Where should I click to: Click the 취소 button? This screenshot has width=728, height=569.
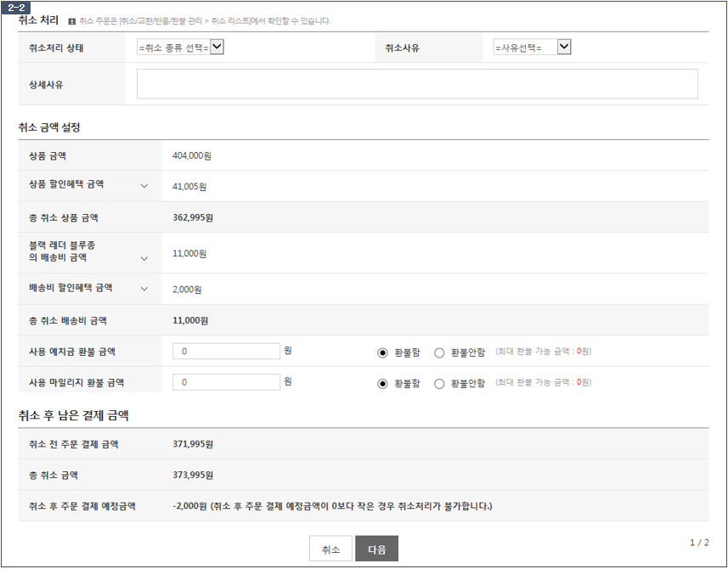330,549
